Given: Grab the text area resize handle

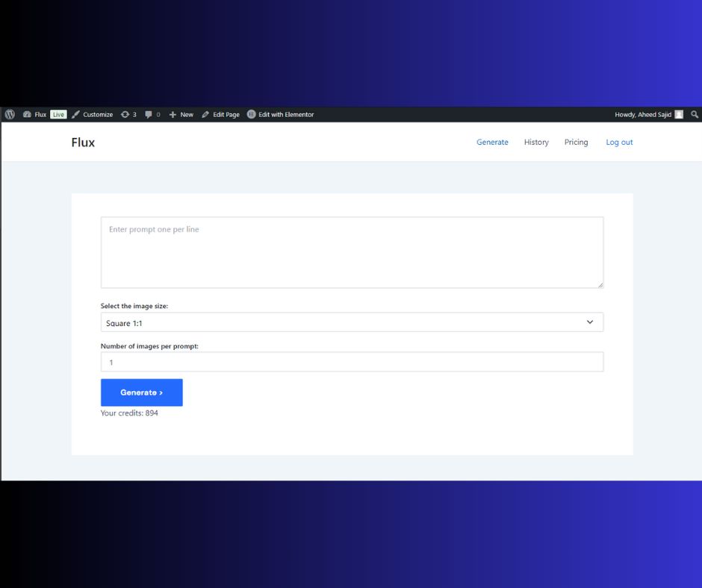Looking at the screenshot, I should (600, 285).
